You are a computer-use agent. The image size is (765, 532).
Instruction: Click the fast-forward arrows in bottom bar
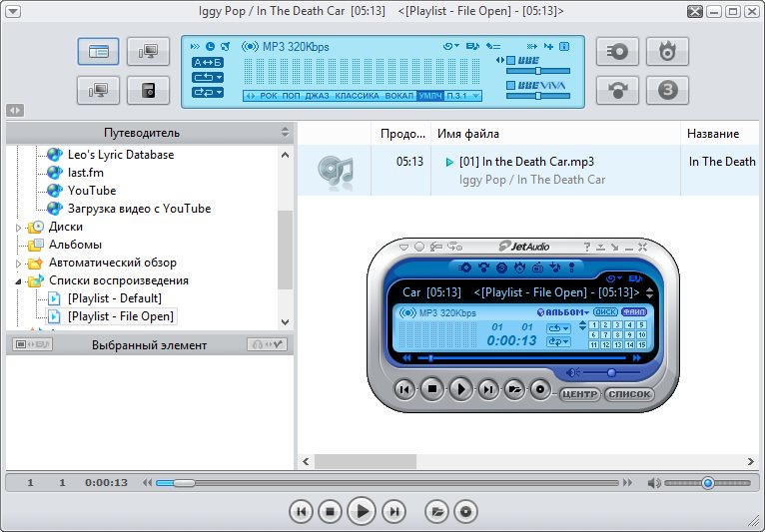(x=627, y=483)
